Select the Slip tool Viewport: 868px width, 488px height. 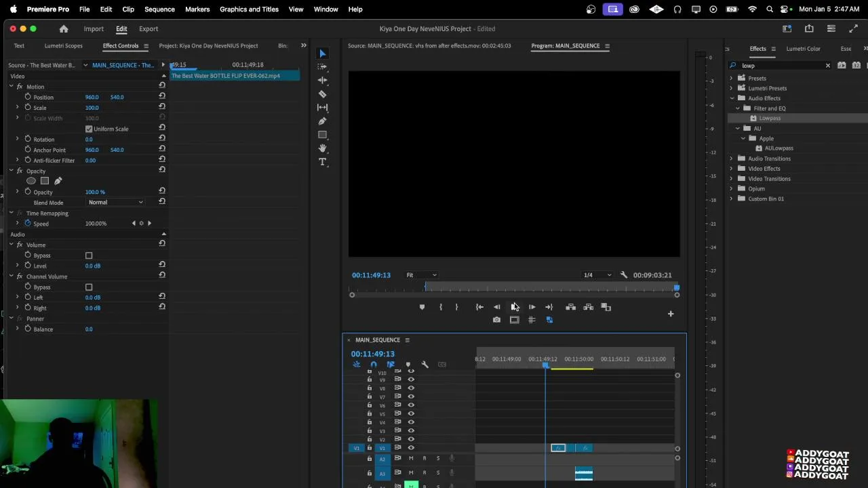tap(323, 107)
